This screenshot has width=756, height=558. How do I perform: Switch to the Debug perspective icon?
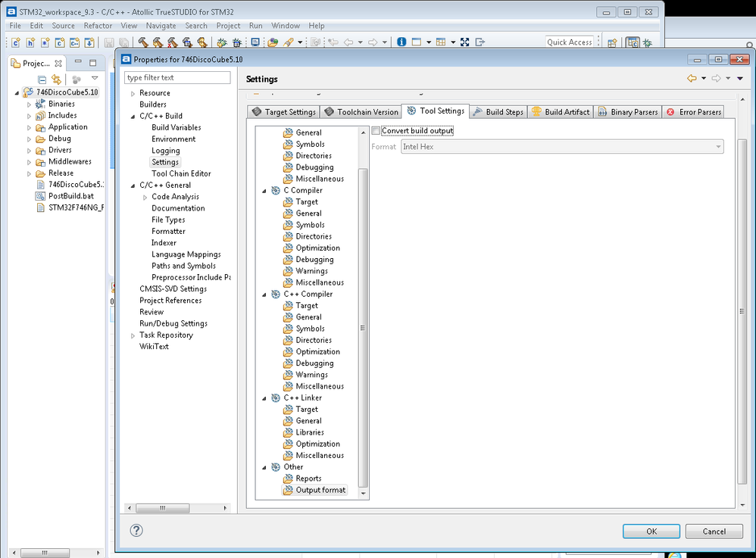click(x=648, y=42)
